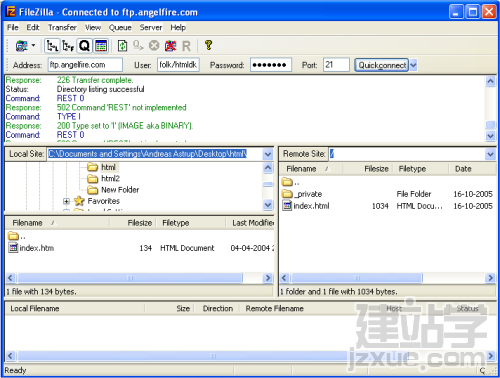Sort local list by Last Modified
This screenshot has width=500, height=378.
[x=250, y=223]
